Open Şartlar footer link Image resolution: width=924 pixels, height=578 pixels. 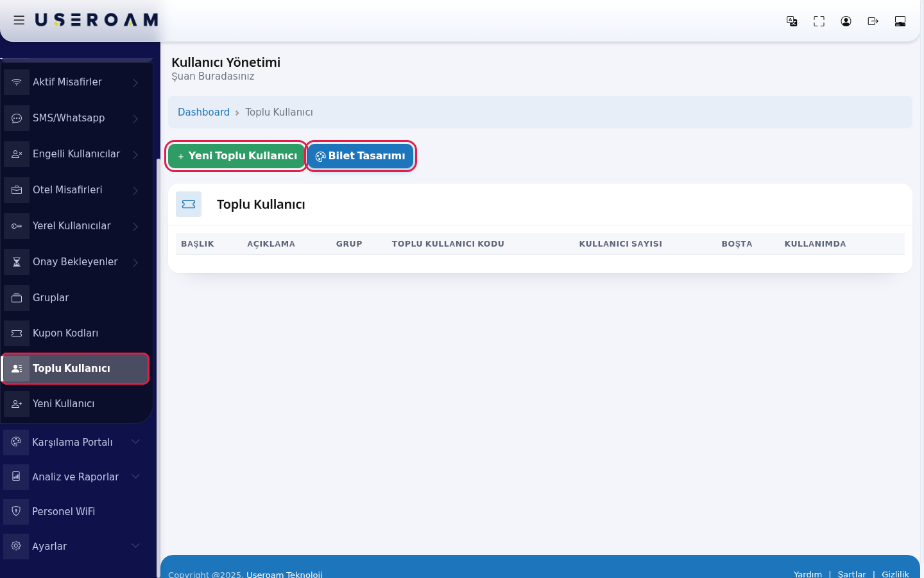851,574
